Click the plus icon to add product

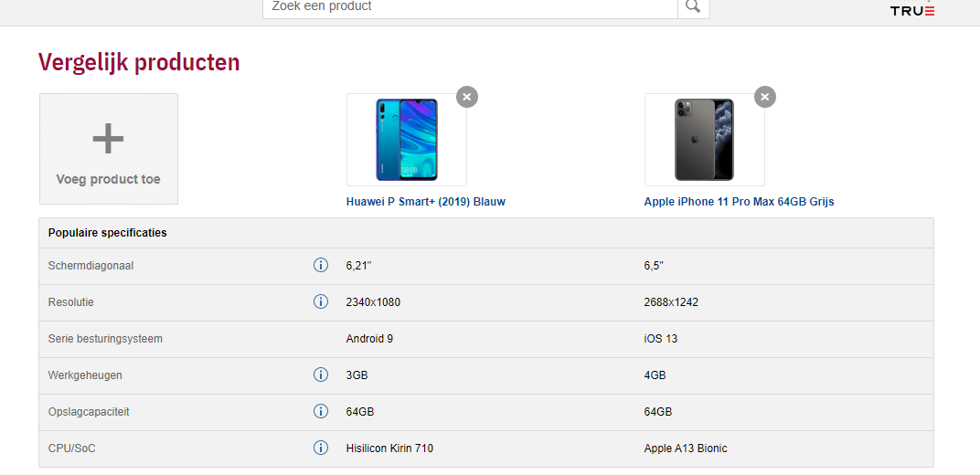coord(108,139)
